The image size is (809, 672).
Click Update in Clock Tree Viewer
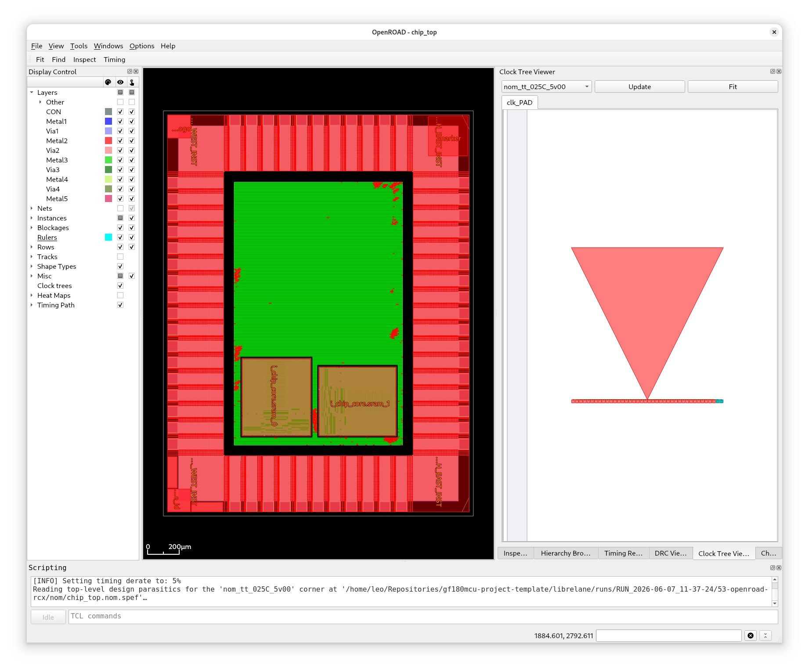coord(639,87)
